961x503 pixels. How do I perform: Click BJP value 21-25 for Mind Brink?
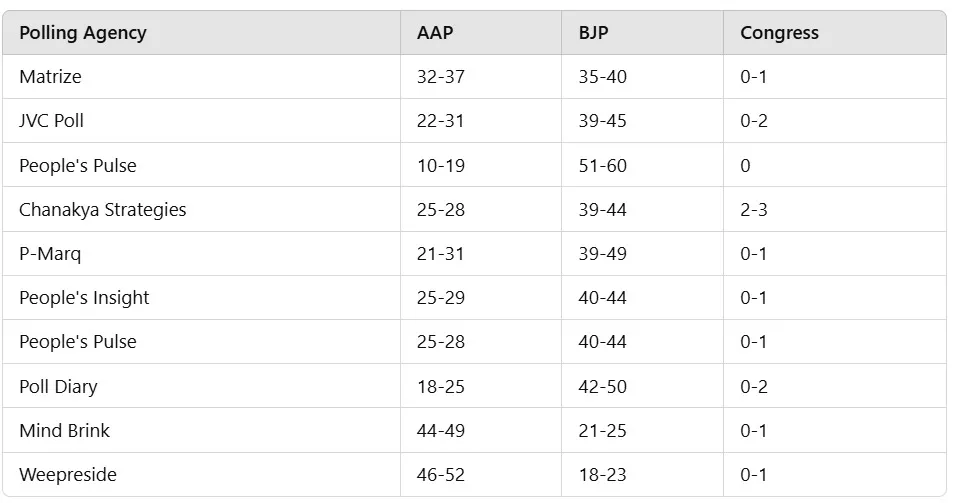[x=602, y=431]
